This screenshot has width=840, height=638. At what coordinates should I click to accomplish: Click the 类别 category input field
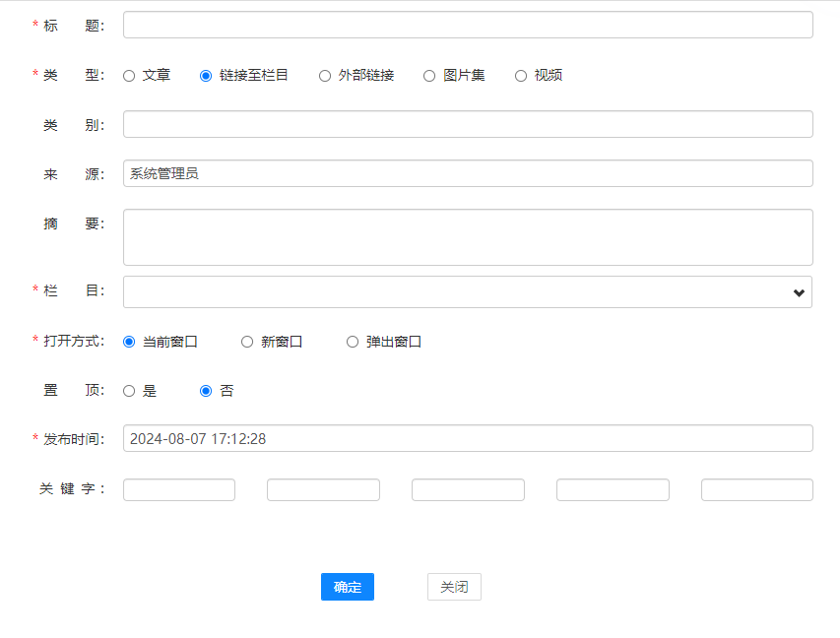pyautogui.click(x=468, y=124)
